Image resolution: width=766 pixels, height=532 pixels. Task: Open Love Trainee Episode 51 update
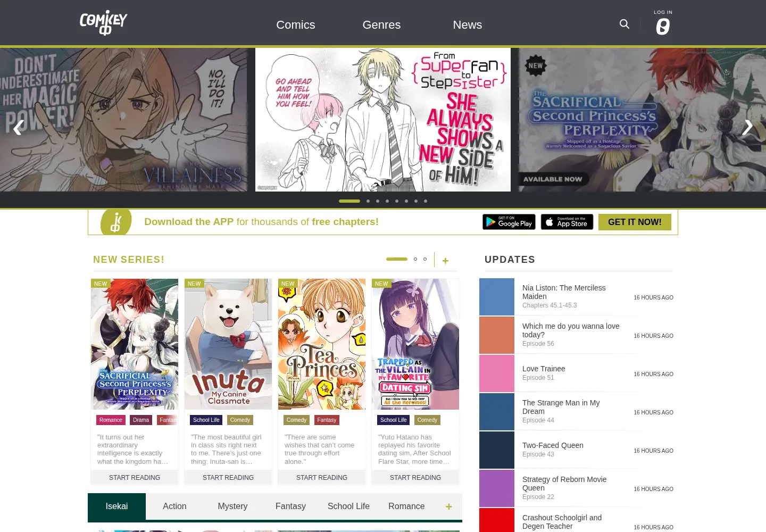(x=576, y=373)
